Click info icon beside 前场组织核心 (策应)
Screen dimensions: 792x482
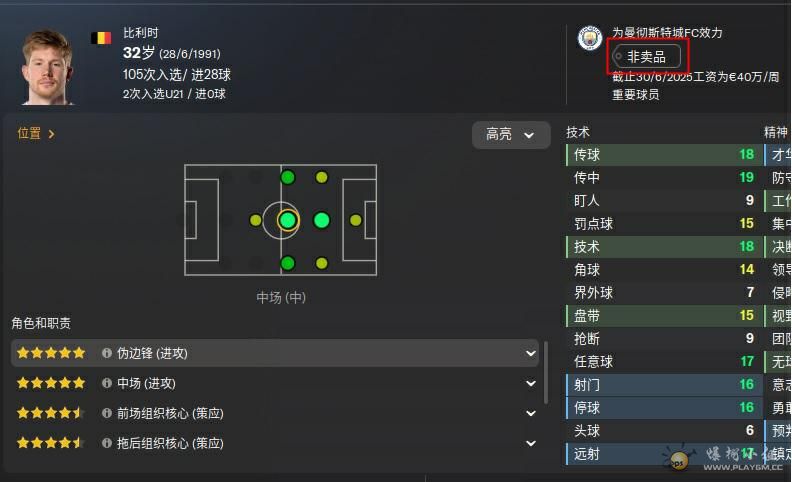tap(107, 413)
